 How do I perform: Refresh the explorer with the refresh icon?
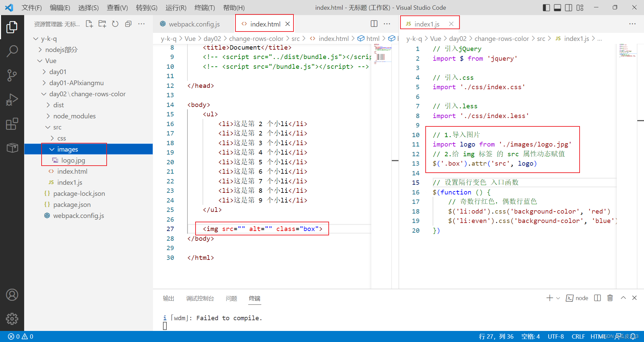(x=115, y=24)
